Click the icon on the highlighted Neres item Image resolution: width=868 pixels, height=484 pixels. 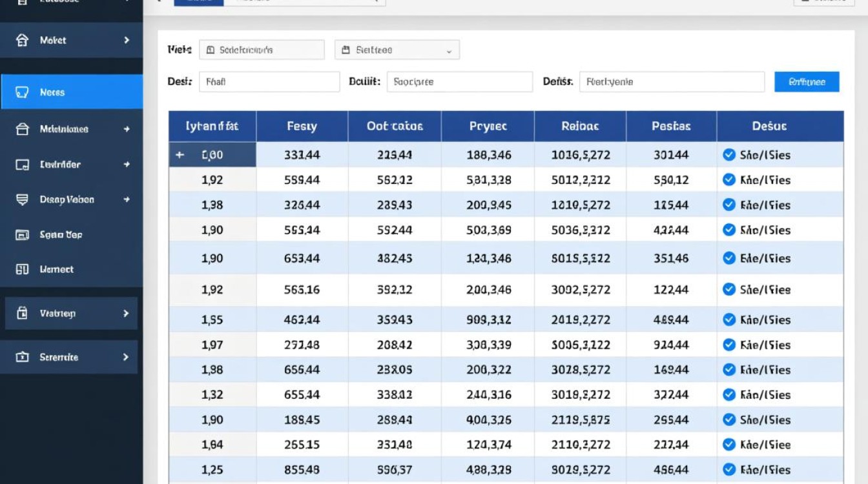(x=22, y=92)
